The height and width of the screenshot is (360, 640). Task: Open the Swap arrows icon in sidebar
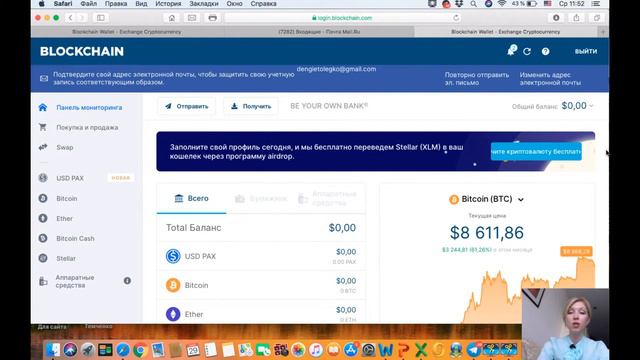coord(43,147)
